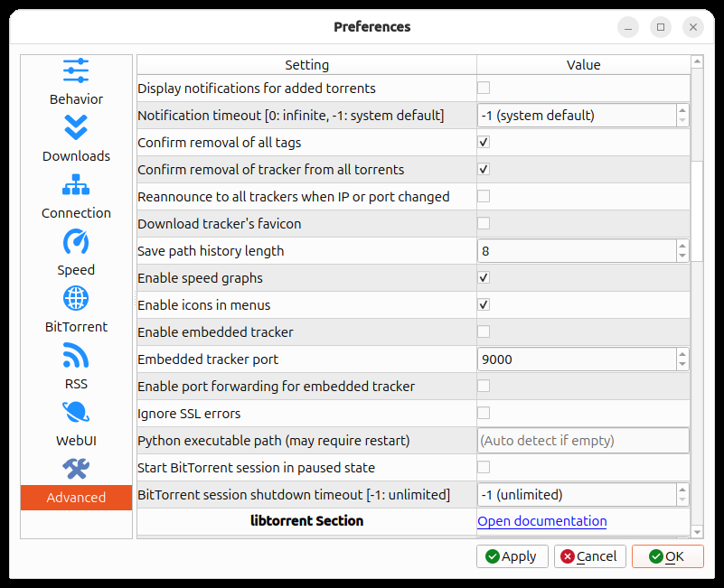724x588 pixels.
Task: Select the Speed gauge icon
Action: pos(76,242)
